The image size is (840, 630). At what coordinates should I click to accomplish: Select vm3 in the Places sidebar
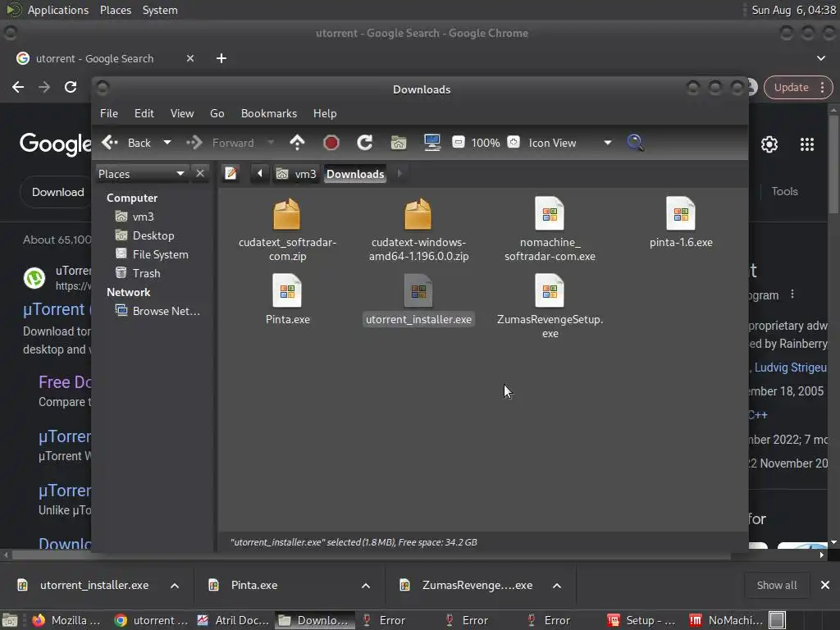tap(135, 217)
